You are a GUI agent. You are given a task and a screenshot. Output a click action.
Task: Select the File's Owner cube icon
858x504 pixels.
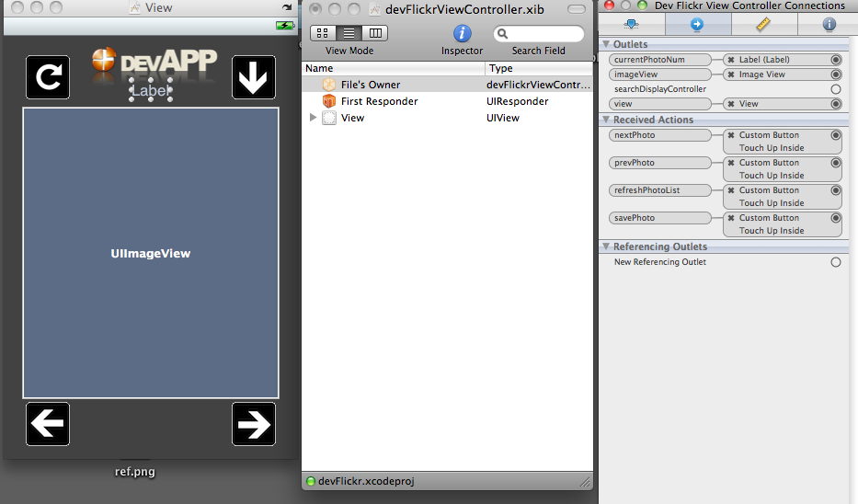point(329,85)
